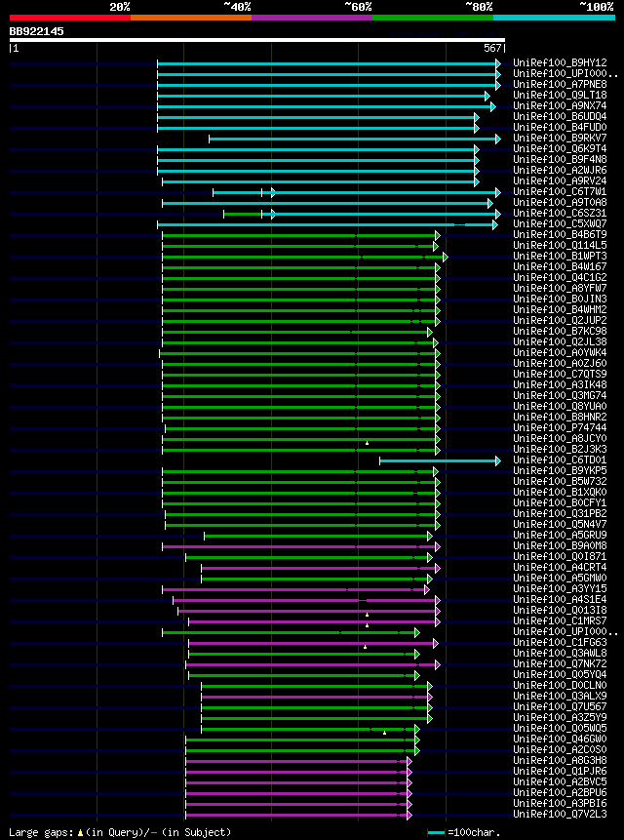
Task: Click the orange ~40% legend segment
Action: 191,18
